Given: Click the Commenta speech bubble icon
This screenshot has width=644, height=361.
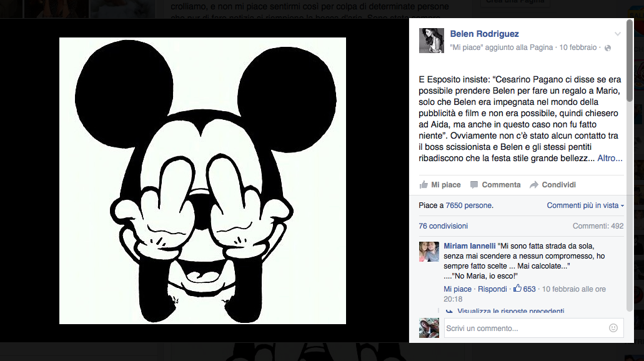Looking at the screenshot, I should click(474, 185).
